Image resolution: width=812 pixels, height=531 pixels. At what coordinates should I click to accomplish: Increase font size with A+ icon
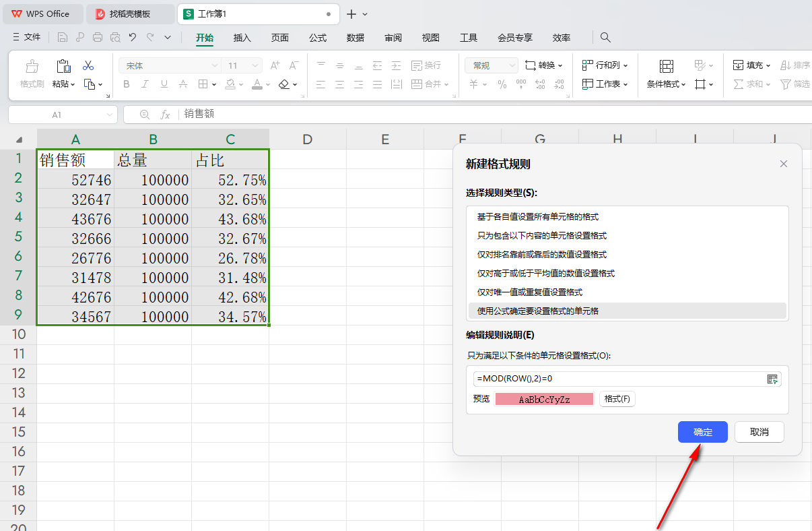(x=275, y=65)
